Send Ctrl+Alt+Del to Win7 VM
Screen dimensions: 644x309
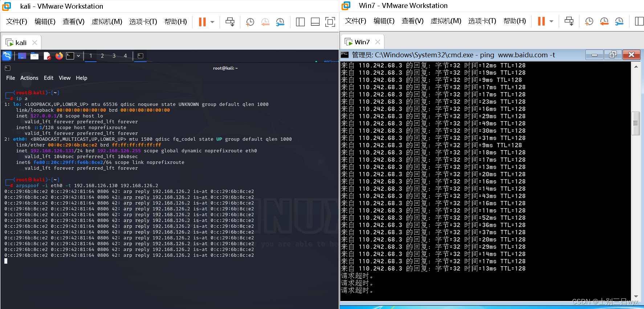click(569, 21)
